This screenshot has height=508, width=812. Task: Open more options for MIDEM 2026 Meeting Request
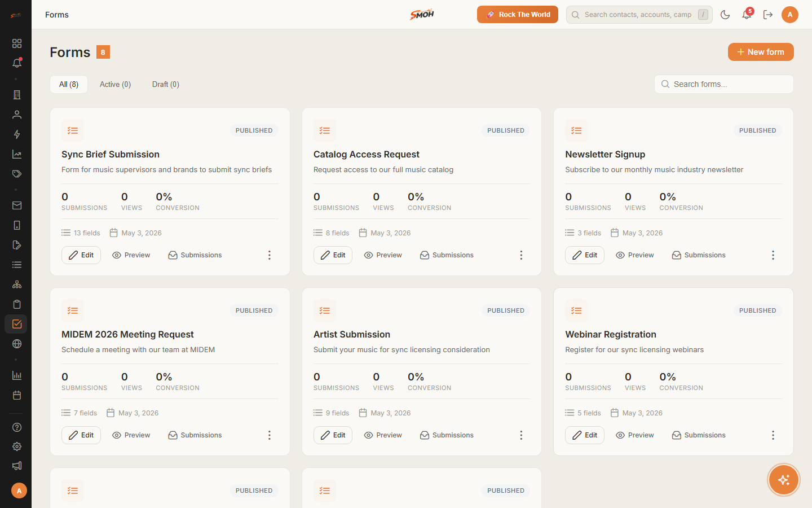[x=270, y=435]
